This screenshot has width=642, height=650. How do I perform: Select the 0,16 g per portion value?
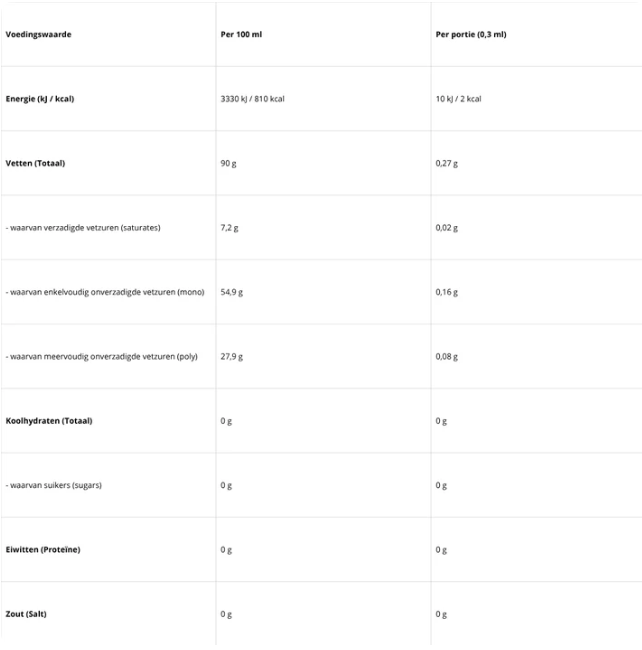coord(447,292)
